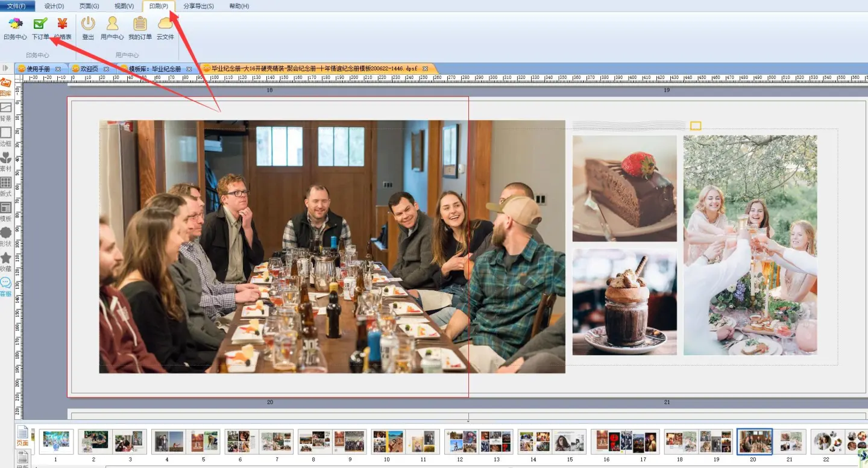Click the highlighted page 20 thumbnail
Image resolution: width=868 pixels, height=468 pixels.
pyautogui.click(x=755, y=441)
